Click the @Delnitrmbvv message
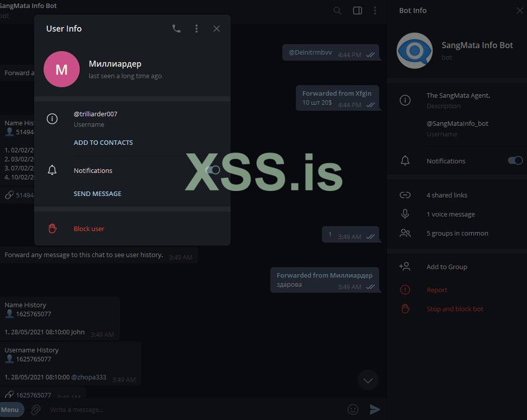The width and height of the screenshot is (527, 420). click(331, 53)
